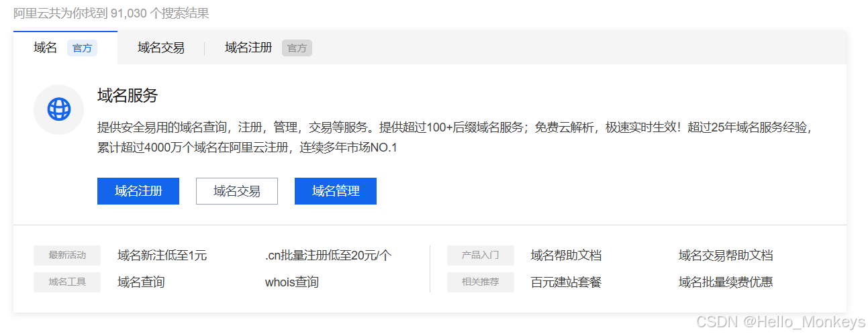Open the 域名批量续费优惠 link

[726, 282]
